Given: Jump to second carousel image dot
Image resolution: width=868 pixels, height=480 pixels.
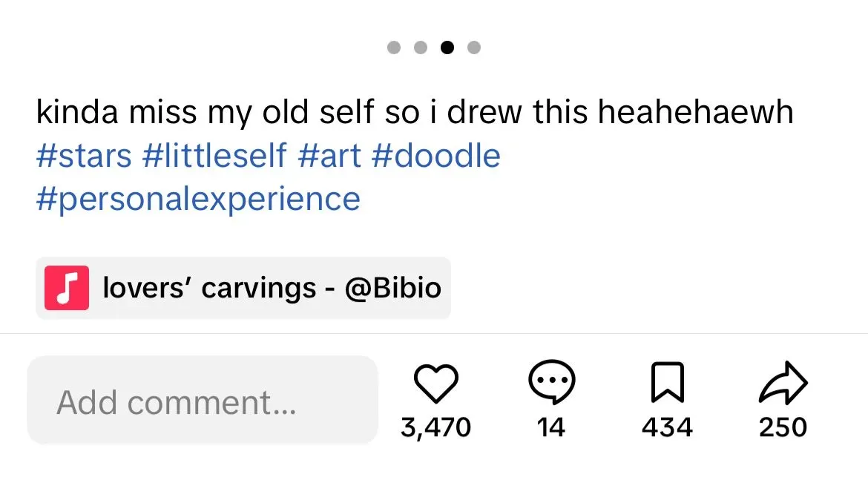Looking at the screenshot, I should pos(421,48).
